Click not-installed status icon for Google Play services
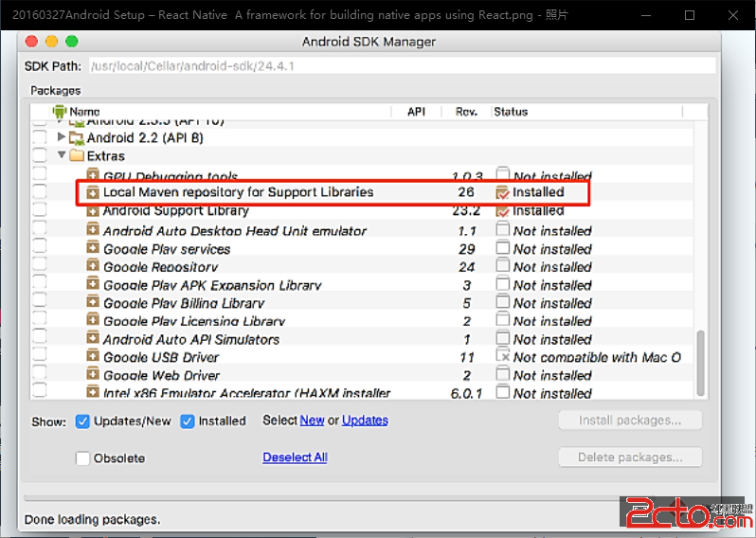 (503, 247)
